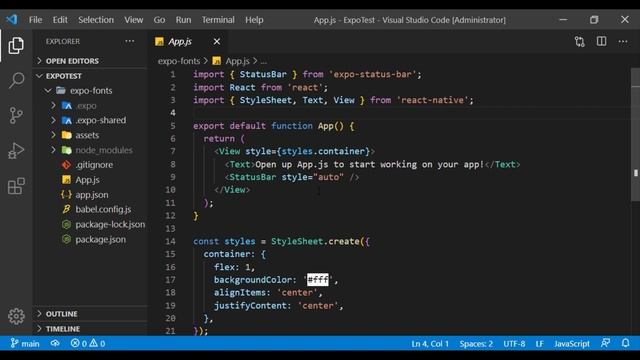Open the Run menu
The width and height of the screenshot is (640, 360).
tap(183, 20)
